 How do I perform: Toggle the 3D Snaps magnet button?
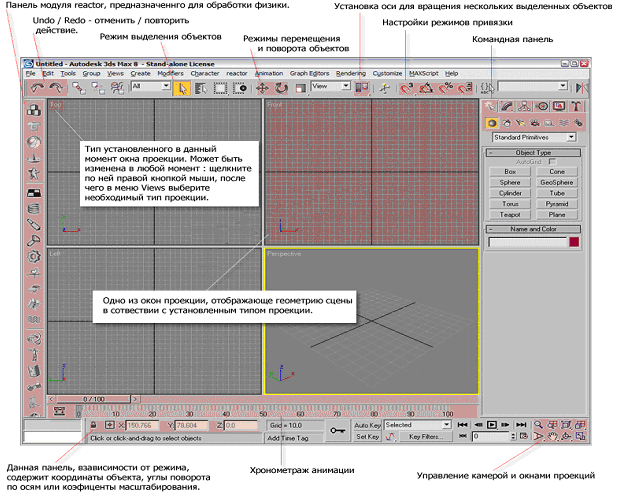407,88
